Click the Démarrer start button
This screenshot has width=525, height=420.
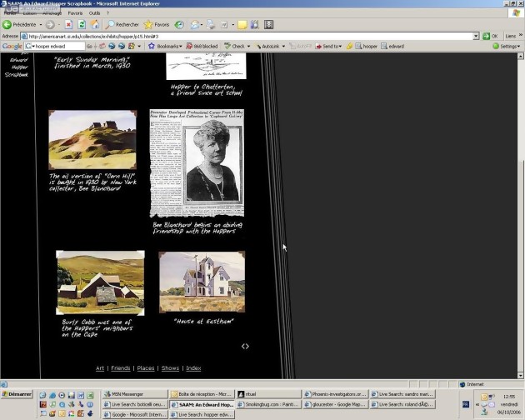(x=17, y=394)
